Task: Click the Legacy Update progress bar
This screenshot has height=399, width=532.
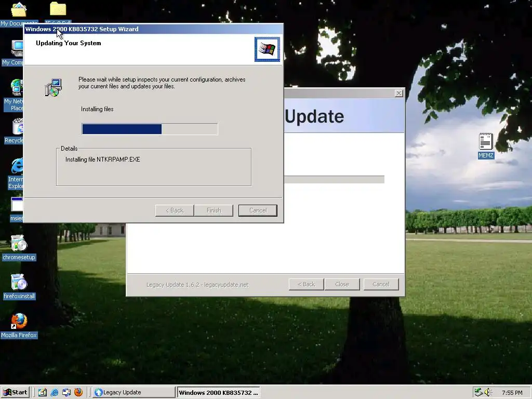Action: [x=334, y=179]
